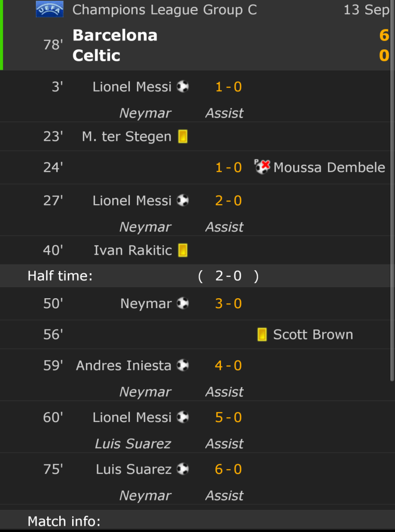Click the ball icon next to Neymar at 50'
The width and height of the screenshot is (395, 532).
[182, 303]
